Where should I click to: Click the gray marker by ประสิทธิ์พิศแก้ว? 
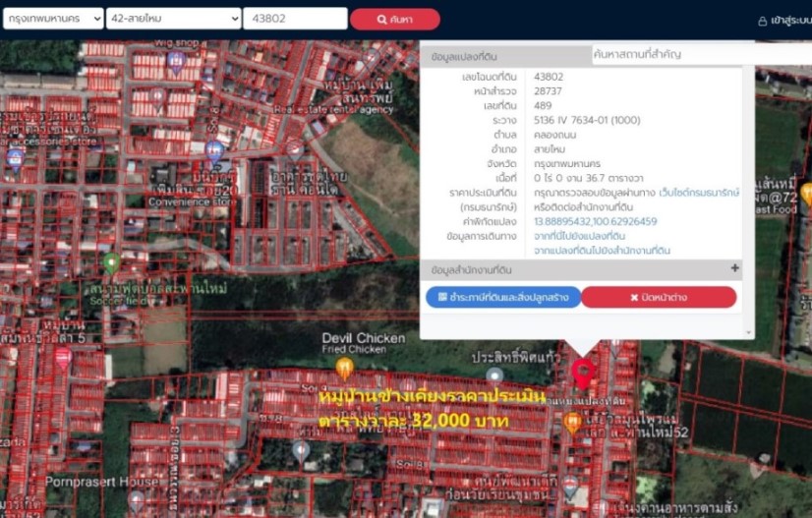tap(494, 376)
